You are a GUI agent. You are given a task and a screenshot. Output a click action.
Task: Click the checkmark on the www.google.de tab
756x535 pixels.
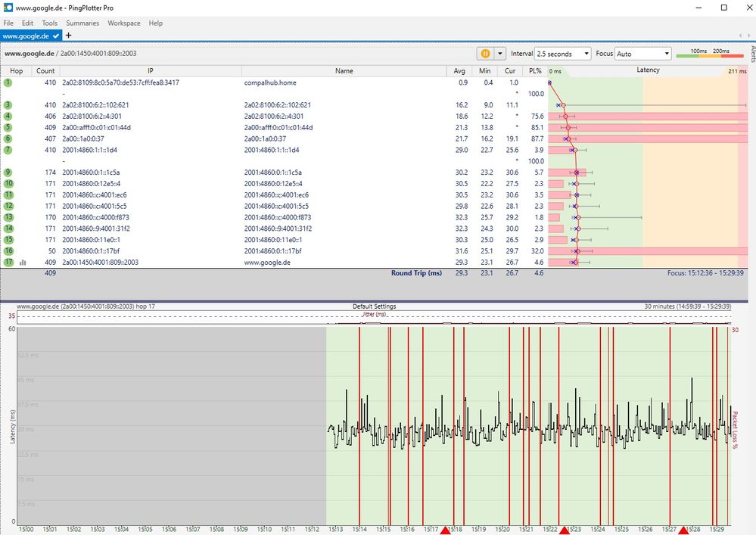[x=56, y=36]
